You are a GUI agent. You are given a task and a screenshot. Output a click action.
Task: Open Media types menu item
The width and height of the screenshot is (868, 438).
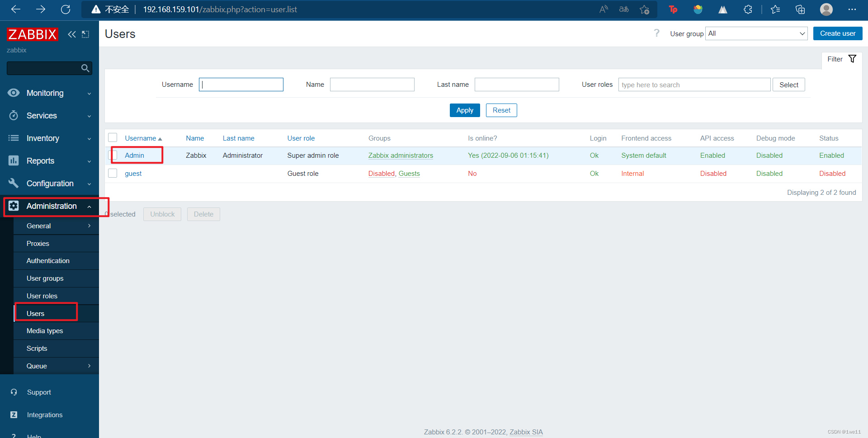click(56, 331)
